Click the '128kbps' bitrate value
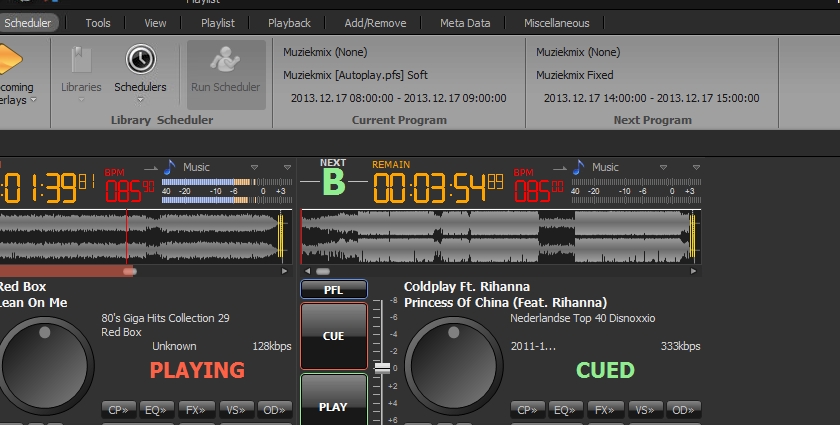 [x=272, y=346]
